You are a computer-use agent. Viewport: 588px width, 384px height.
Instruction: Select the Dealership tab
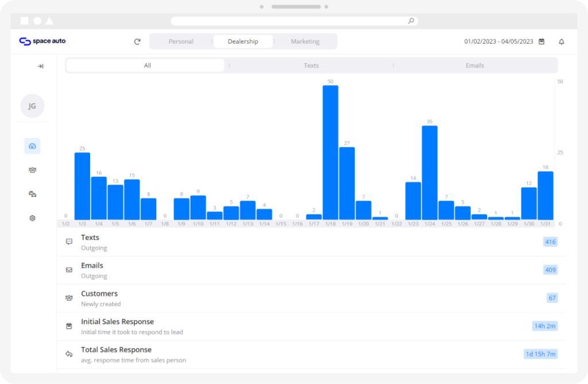point(243,42)
